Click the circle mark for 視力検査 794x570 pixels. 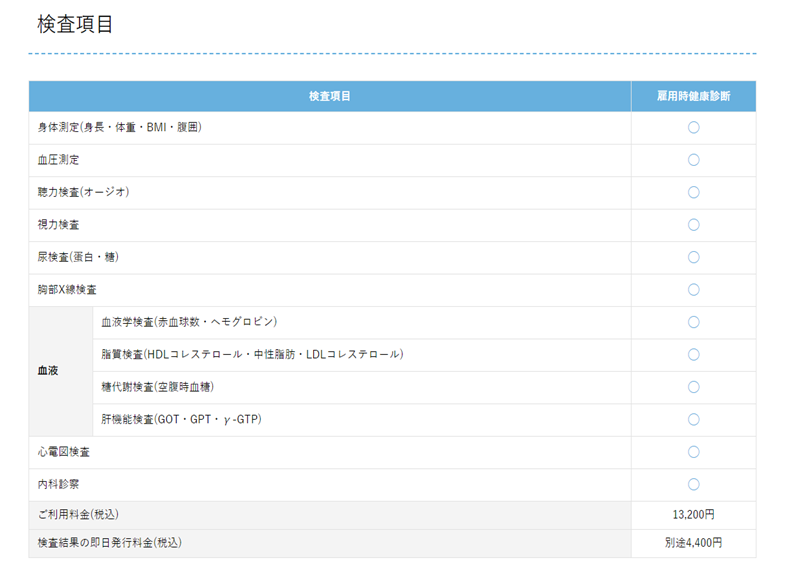pos(693,225)
